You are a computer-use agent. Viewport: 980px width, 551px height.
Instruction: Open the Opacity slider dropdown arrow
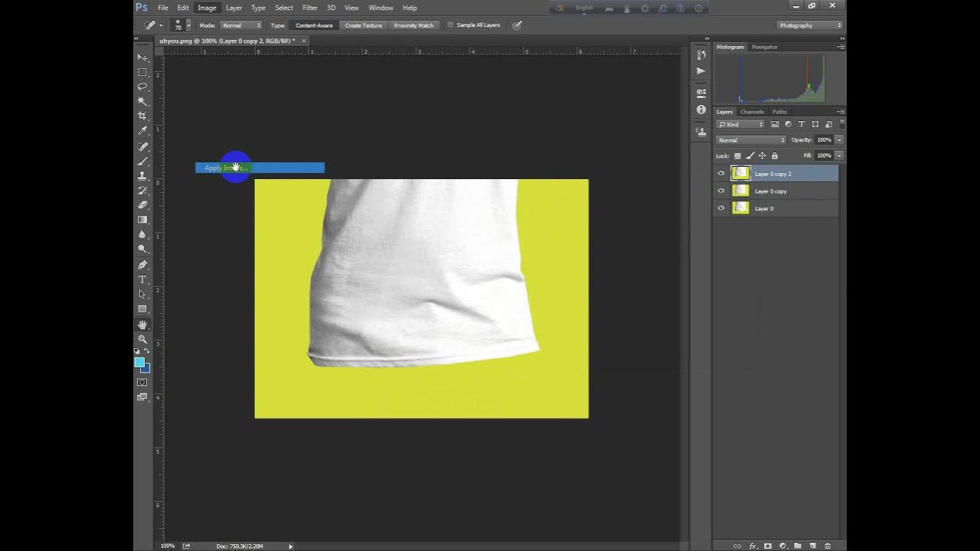[x=839, y=140]
